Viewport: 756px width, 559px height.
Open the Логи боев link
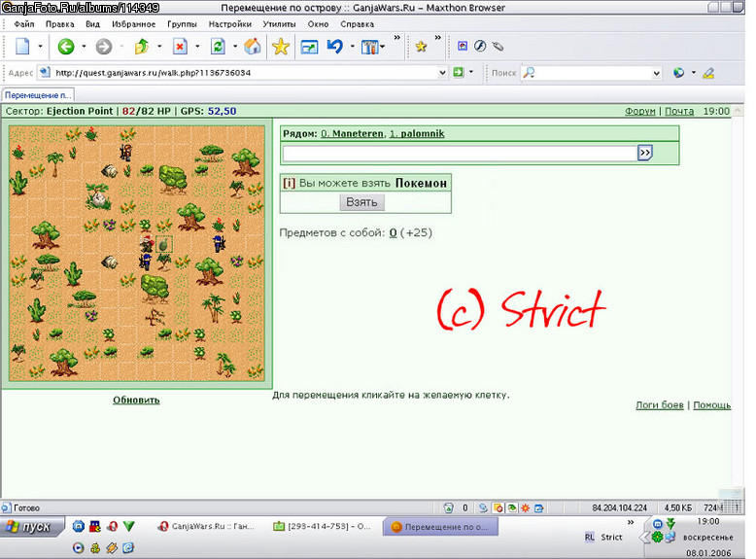tap(660, 405)
